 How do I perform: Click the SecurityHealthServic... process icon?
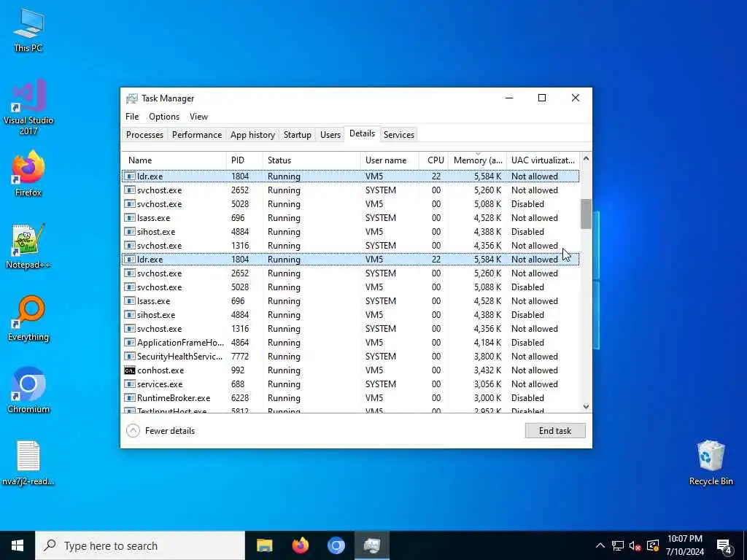[130, 357]
